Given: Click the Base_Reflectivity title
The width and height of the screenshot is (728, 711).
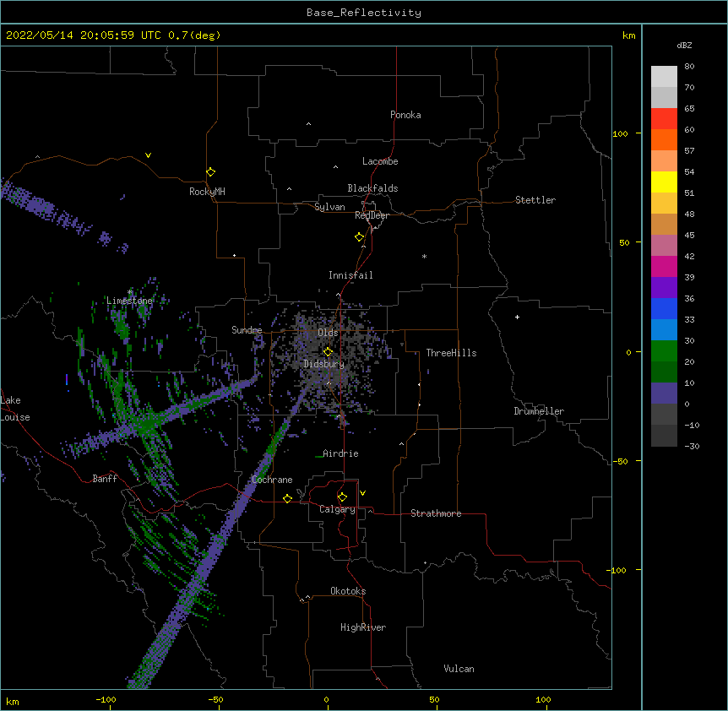Looking at the screenshot, I should tap(364, 13).
